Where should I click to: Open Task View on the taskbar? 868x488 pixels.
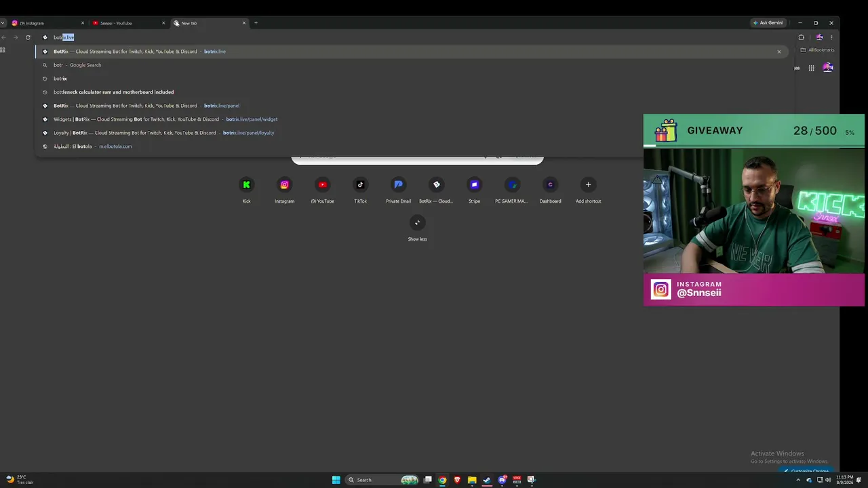coord(428,480)
